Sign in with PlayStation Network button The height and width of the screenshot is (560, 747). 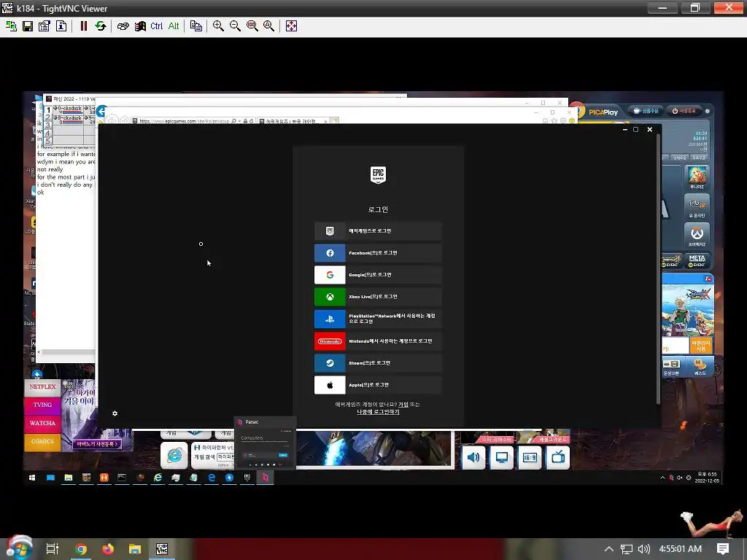click(378, 319)
